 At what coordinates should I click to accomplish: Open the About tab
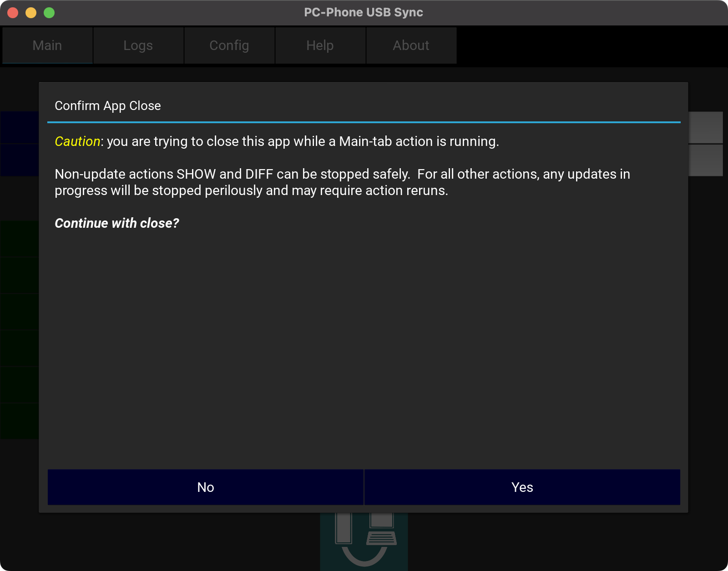411,45
